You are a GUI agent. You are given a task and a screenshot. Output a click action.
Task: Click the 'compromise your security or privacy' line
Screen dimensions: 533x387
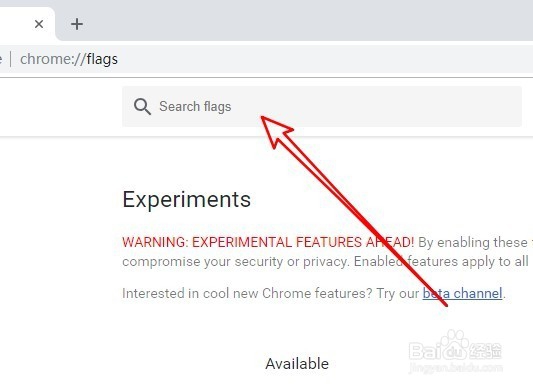(236, 262)
